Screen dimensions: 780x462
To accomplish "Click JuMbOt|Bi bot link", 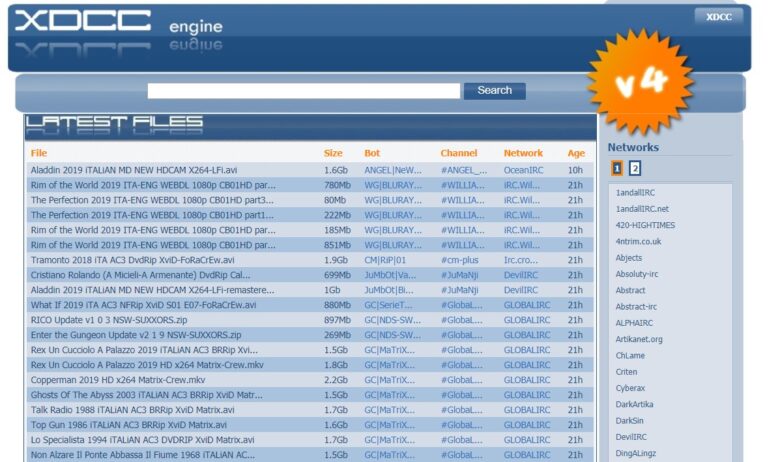I will 389,289.
